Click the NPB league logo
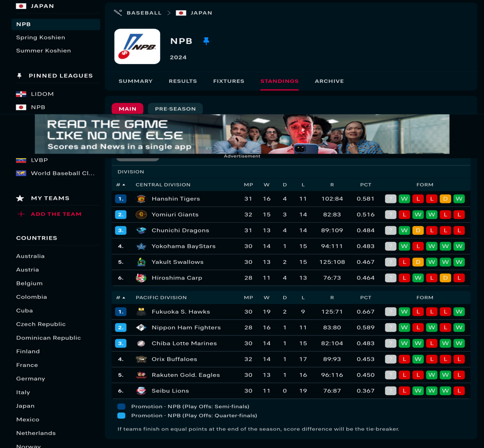Viewport: 484px width, 448px height. coord(137,47)
